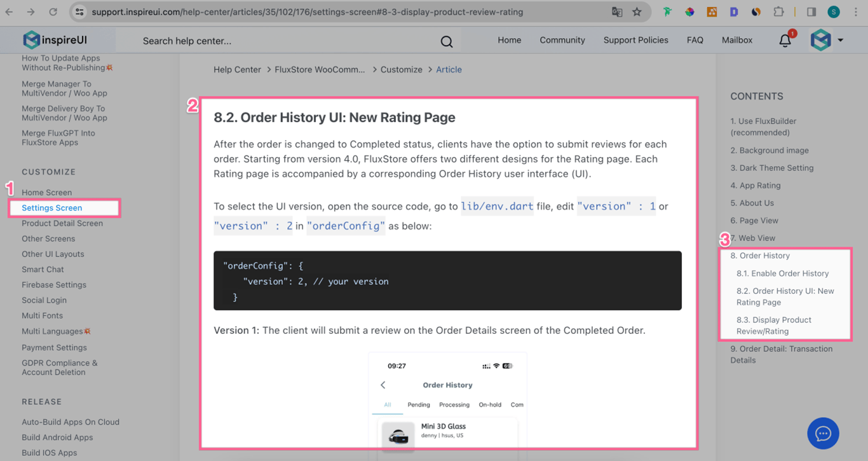Image resolution: width=868 pixels, height=461 pixels.
Task: Open Build Android Apps in the sidebar
Action: pyautogui.click(x=57, y=437)
